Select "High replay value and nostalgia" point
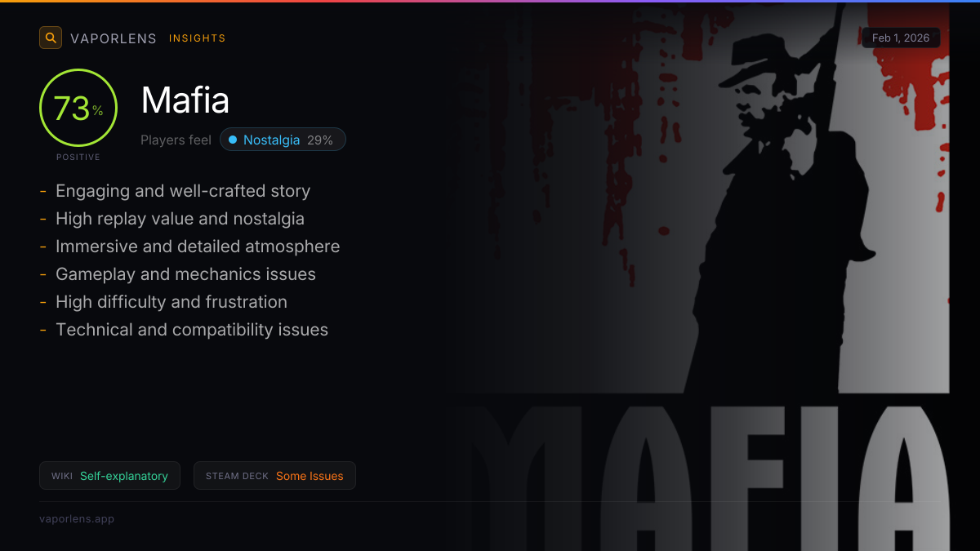Screen dimensions: 980x551 pos(180,219)
